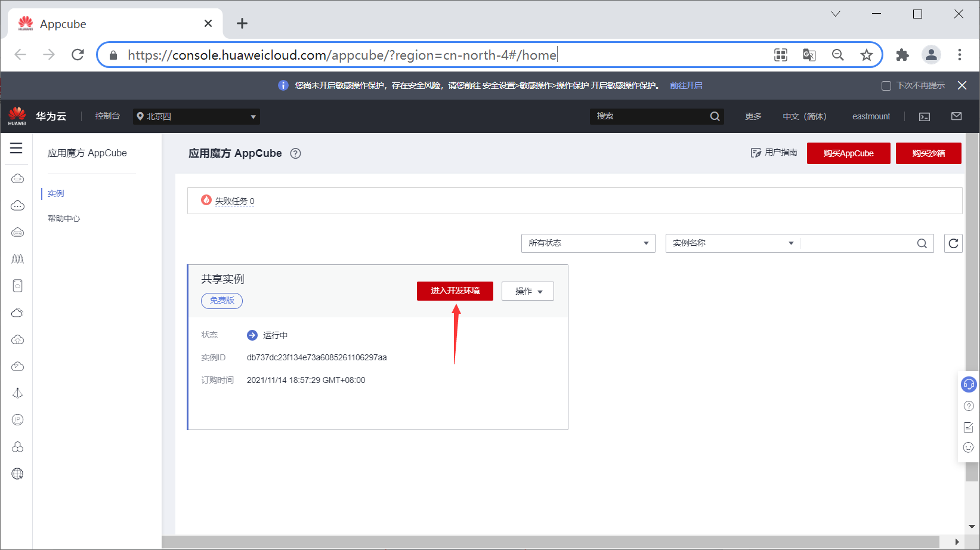
Task: Expand the 操作 dropdown on shared instance
Action: click(x=528, y=291)
